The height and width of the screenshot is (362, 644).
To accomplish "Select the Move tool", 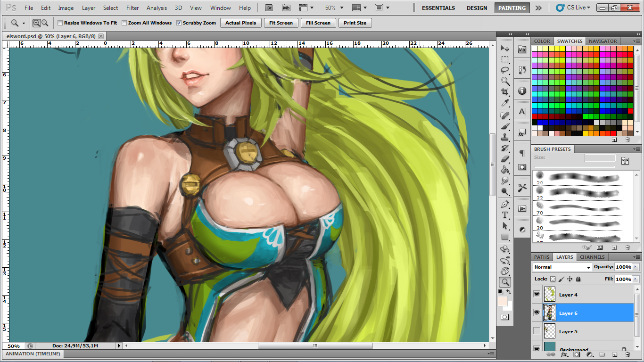I will (x=505, y=49).
